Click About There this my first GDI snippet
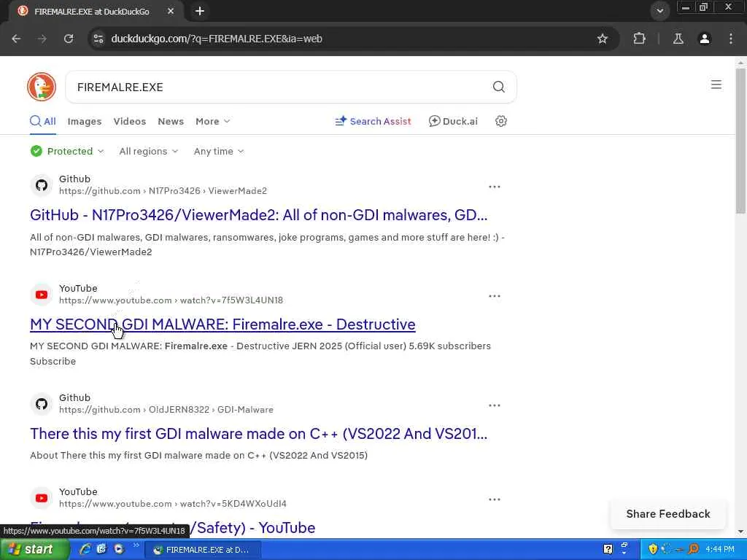The image size is (747, 560). (198, 455)
